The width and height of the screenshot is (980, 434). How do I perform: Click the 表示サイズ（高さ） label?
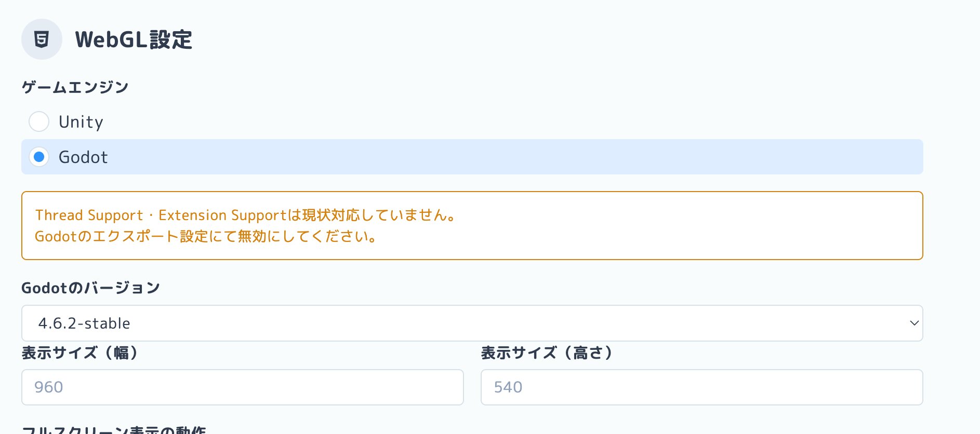(x=547, y=353)
